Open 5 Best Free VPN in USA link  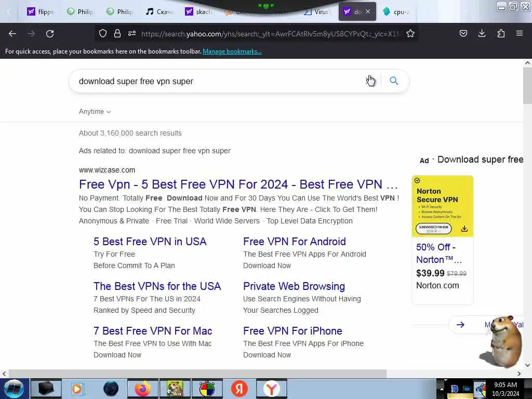click(150, 242)
